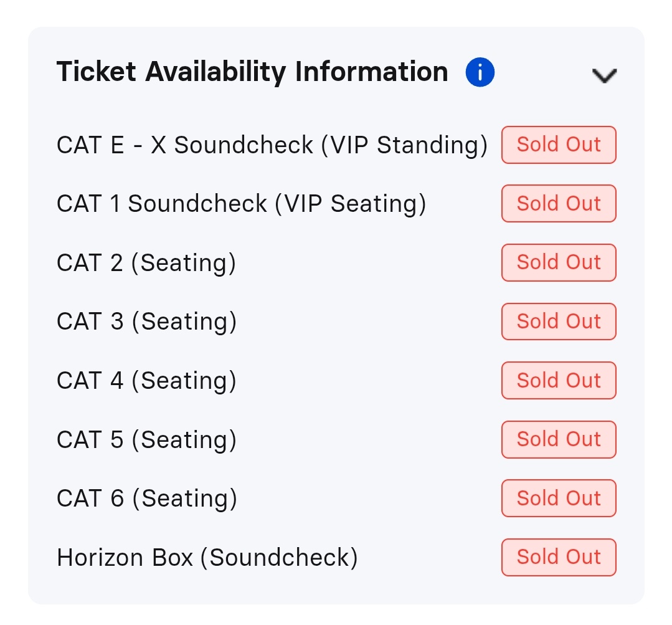
Task: Select the CAT 6 (Seating) label
Action: [x=146, y=499]
